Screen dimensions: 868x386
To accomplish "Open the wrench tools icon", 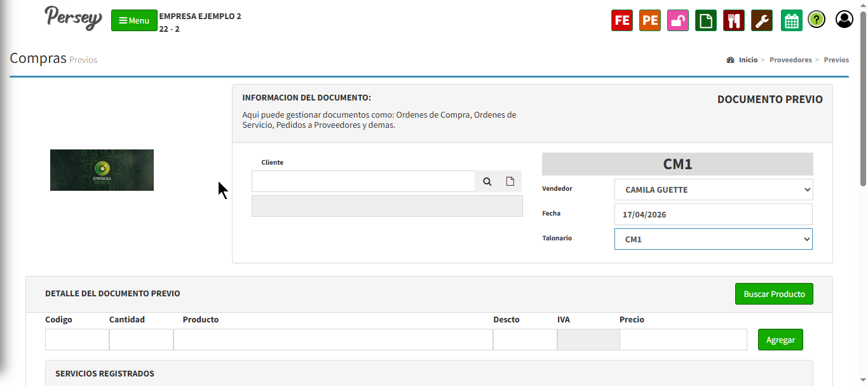I will point(762,20).
